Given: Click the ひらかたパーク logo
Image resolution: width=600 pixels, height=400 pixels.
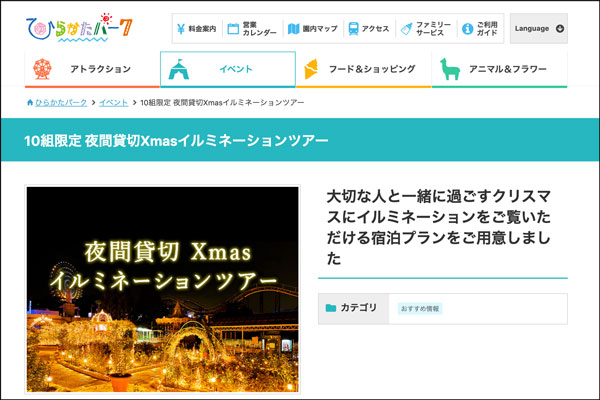Looking at the screenshot, I should (x=79, y=28).
